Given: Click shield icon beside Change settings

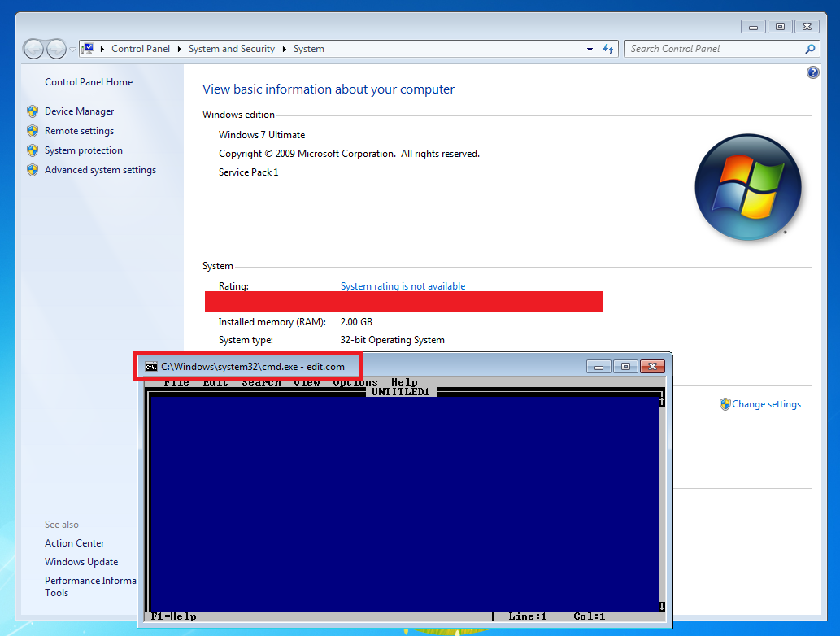Looking at the screenshot, I should (x=725, y=404).
